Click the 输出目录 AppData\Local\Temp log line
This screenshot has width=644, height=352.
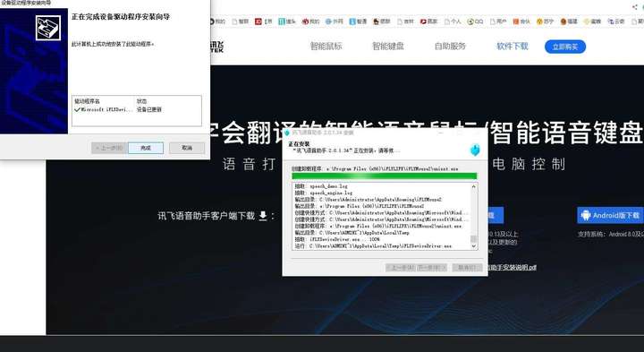(x=352, y=233)
